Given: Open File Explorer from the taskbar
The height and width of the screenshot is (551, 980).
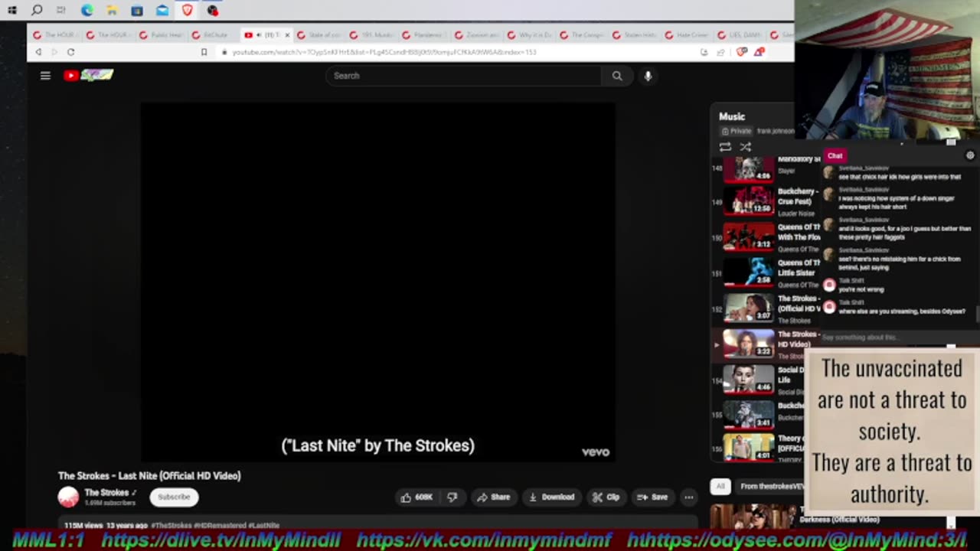Looking at the screenshot, I should tap(112, 11).
